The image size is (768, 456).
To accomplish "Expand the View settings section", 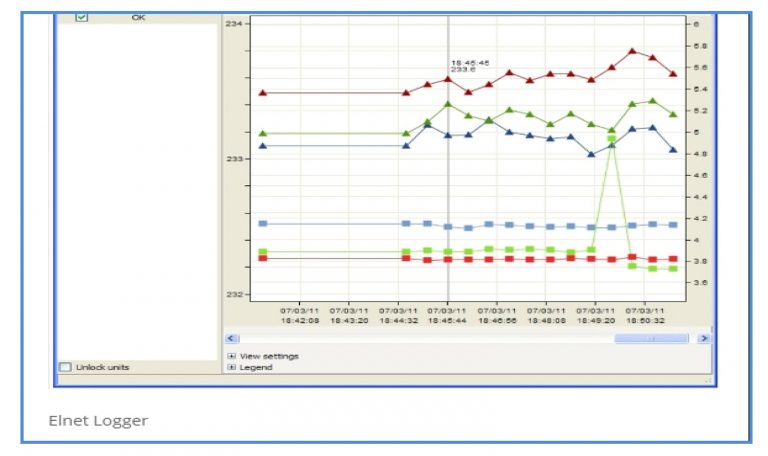I will pos(232,356).
